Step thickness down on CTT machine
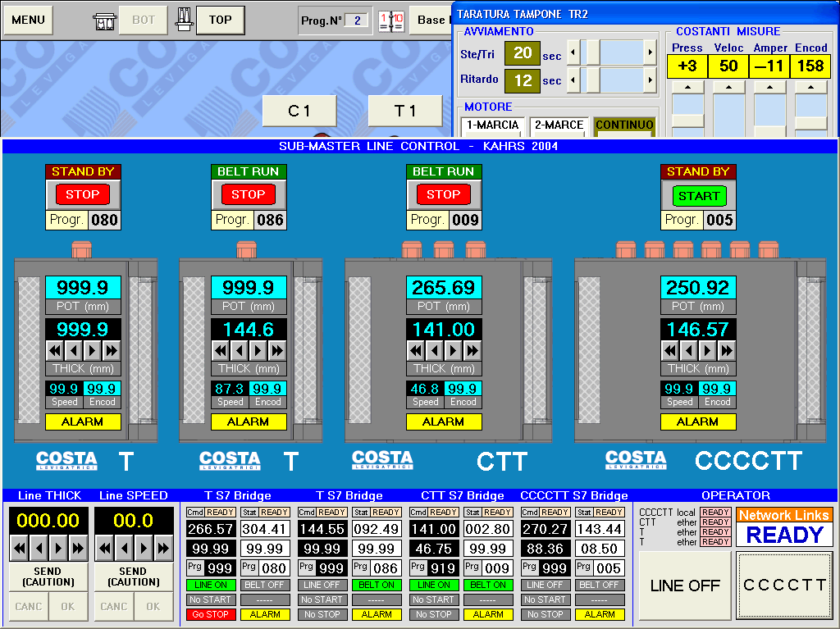Image resolution: width=840 pixels, height=629 pixels. pos(434,351)
